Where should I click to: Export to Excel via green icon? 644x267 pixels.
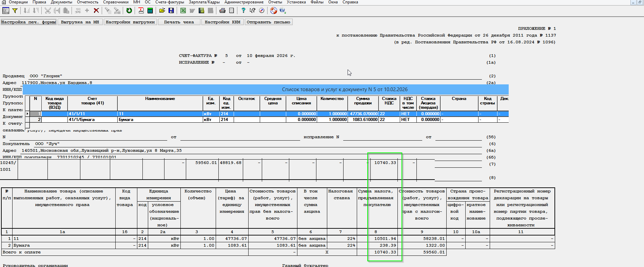tap(183, 11)
